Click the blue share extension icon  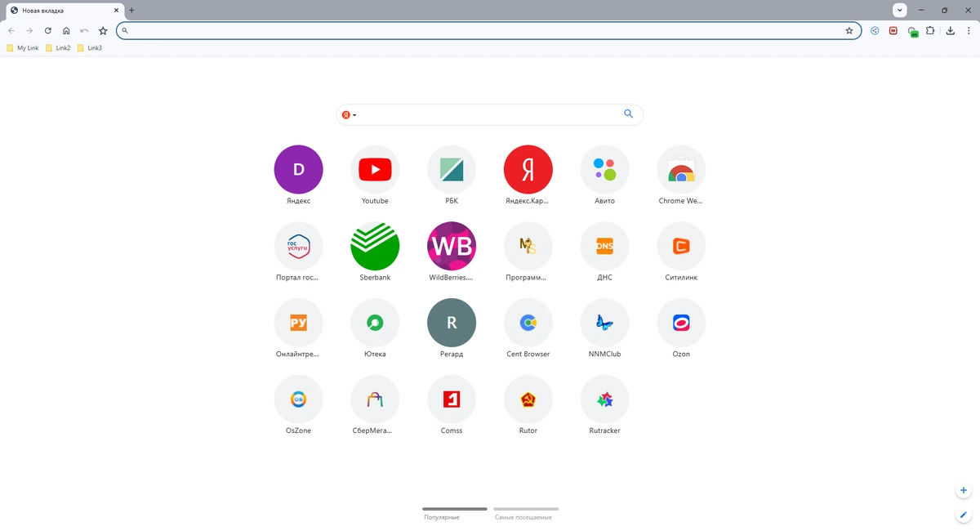875,31
